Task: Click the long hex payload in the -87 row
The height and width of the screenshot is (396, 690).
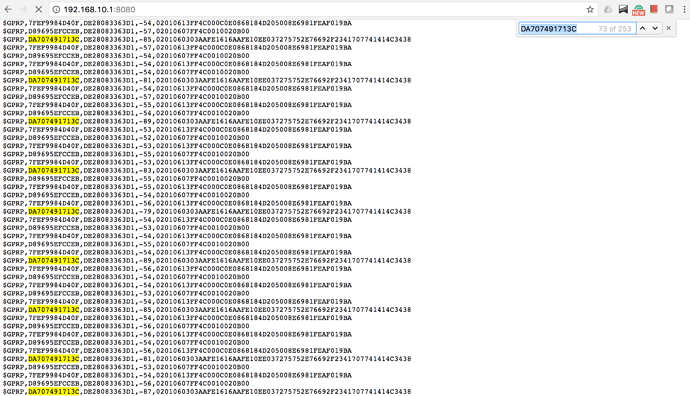Action: (283, 392)
